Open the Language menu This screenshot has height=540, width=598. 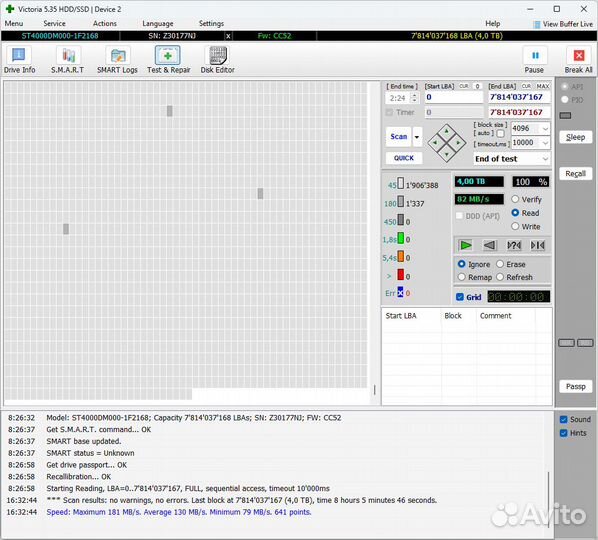click(x=158, y=24)
